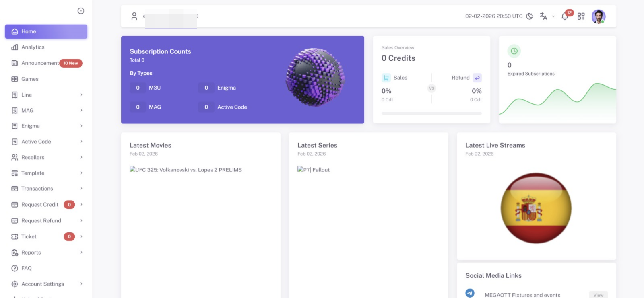Click the Telegram social media icon
The height and width of the screenshot is (298, 644).
click(470, 294)
